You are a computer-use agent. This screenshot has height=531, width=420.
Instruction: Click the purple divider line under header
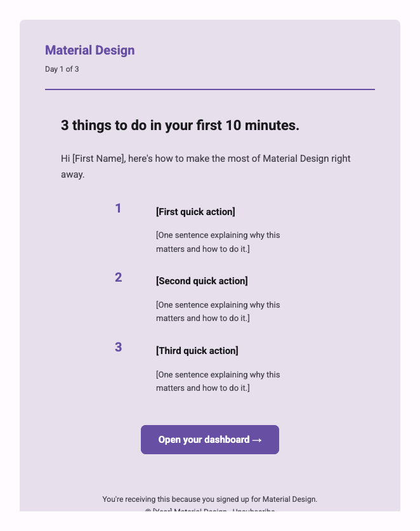pos(209,89)
